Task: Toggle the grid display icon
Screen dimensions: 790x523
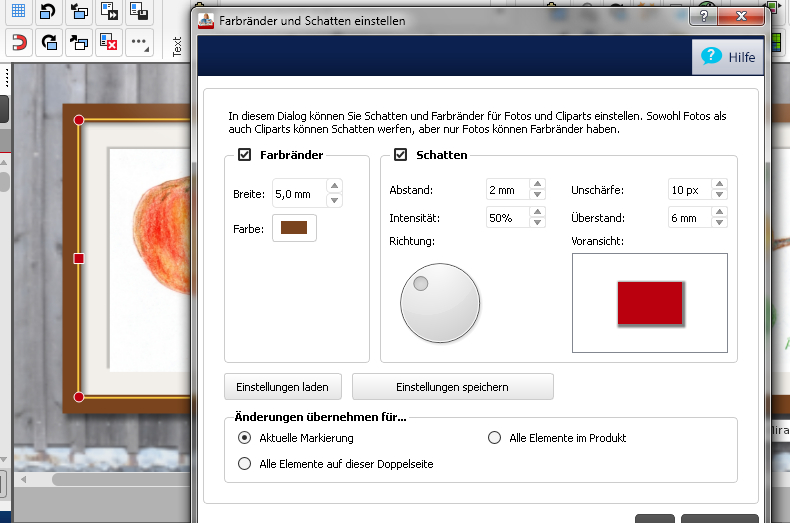Action: (x=19, y=11)
